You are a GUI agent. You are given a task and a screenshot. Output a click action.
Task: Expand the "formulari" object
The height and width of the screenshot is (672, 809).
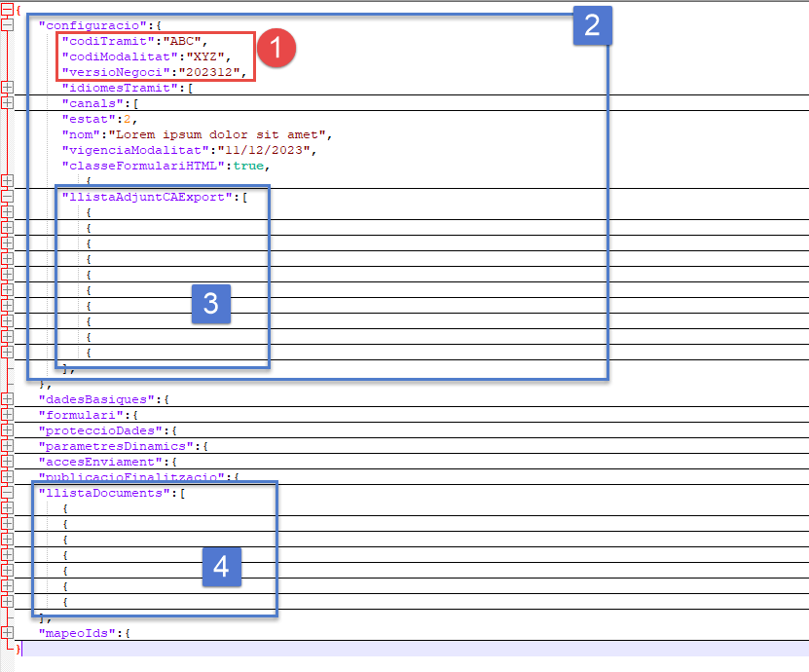click(7, 415)
